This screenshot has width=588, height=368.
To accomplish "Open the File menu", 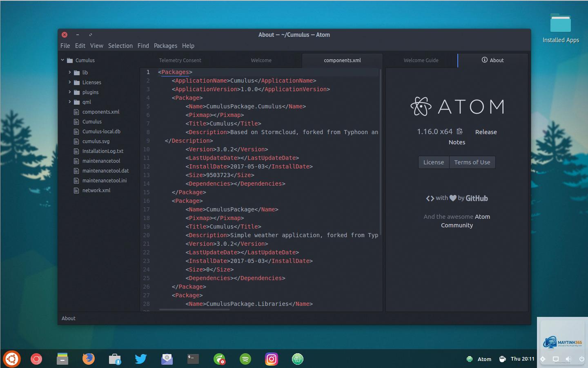I will pos(65,46).
